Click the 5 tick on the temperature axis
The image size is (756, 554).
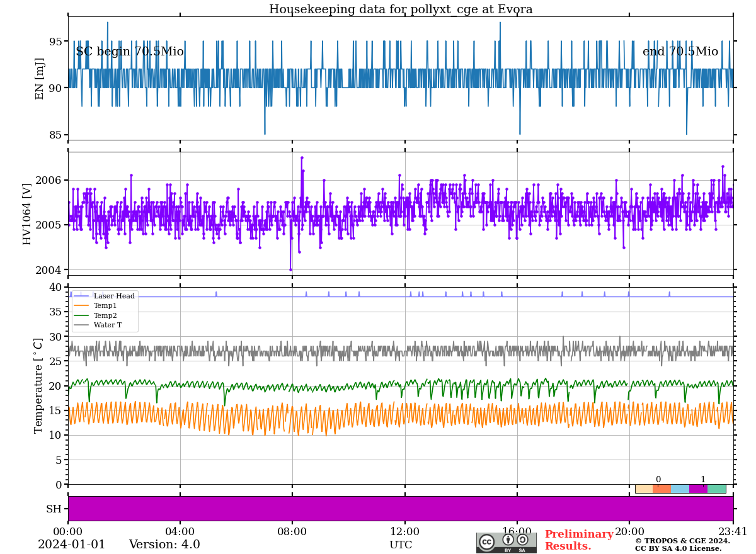click(x=59, y=460)
